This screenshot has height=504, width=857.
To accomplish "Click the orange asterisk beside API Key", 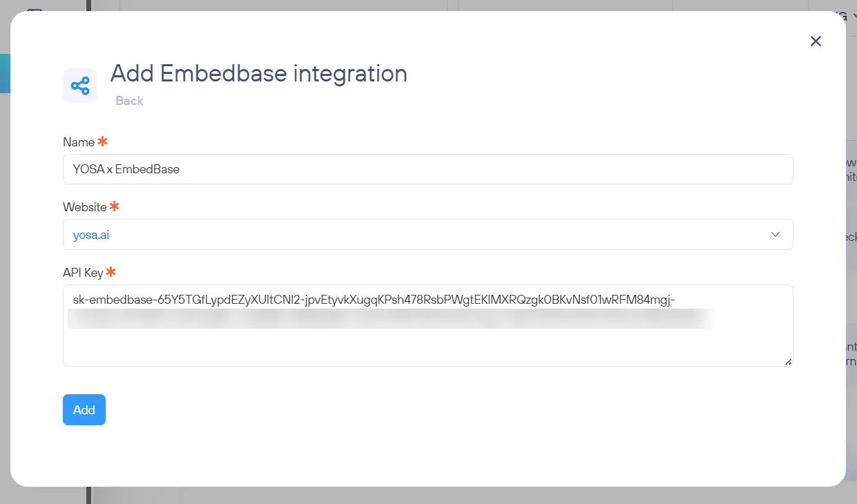I will pos(110,272).
